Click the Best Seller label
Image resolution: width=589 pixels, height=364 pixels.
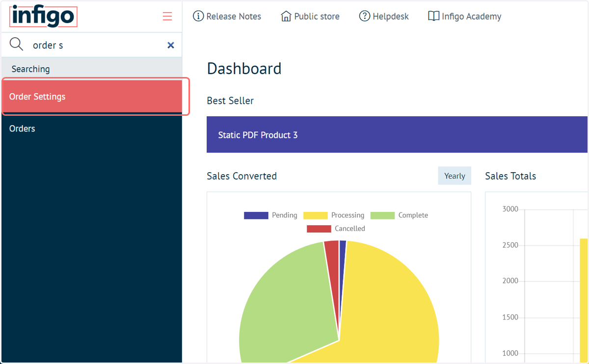pos(230,101)
